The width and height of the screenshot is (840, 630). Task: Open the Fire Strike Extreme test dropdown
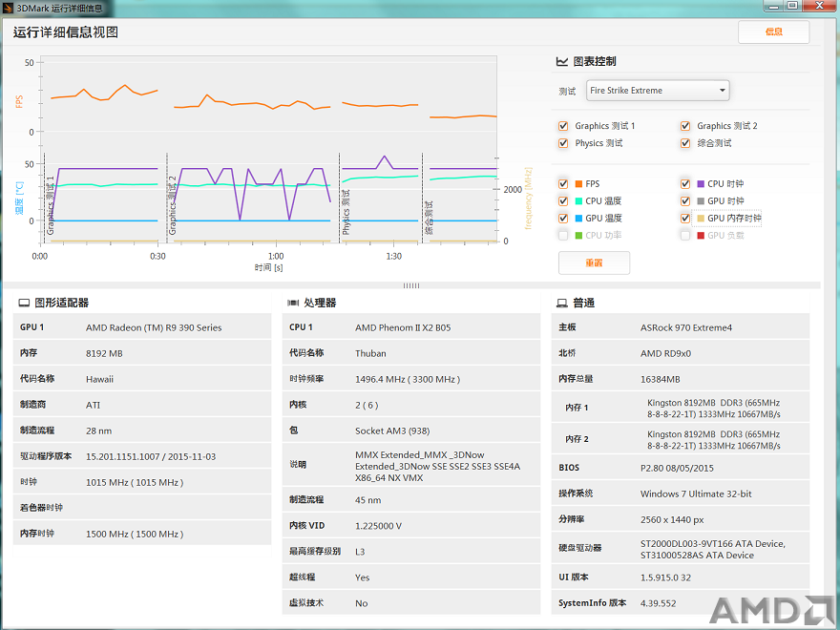point(658,91)
